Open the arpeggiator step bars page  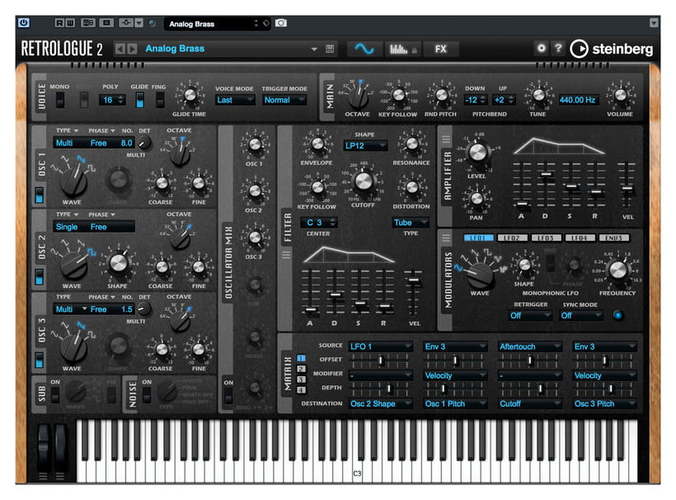click(x=403, y=49)
